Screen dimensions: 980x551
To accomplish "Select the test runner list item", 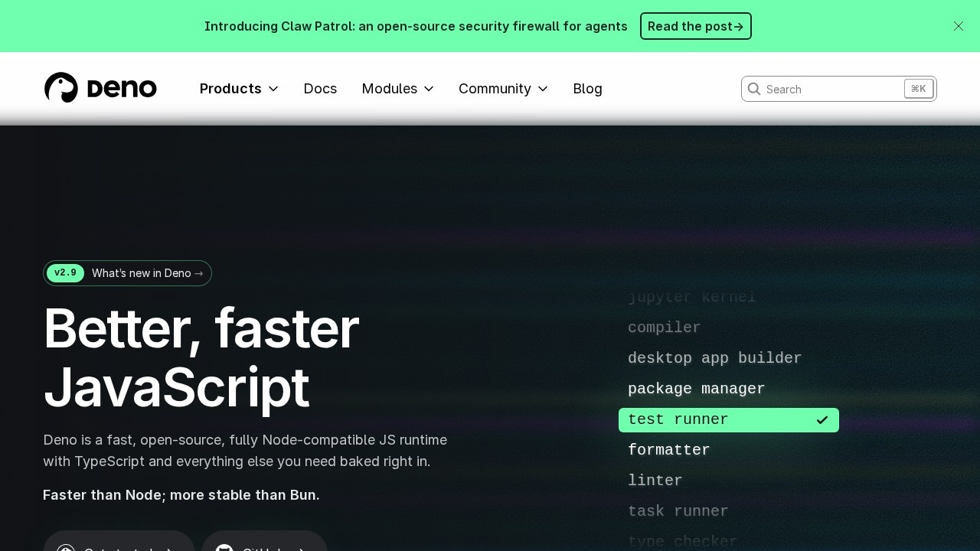I will point(729,420).
